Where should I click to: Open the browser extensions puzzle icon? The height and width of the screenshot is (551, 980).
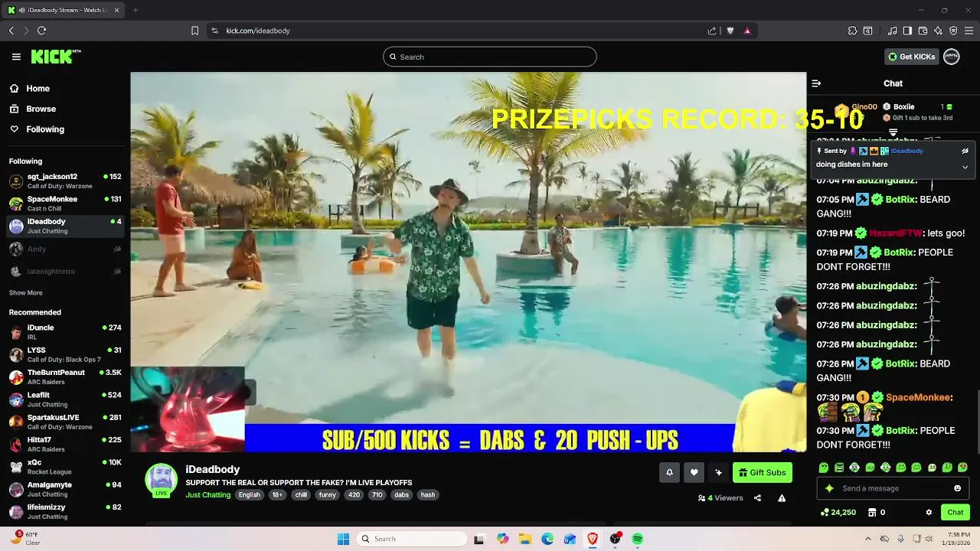(x=852, y=31)
